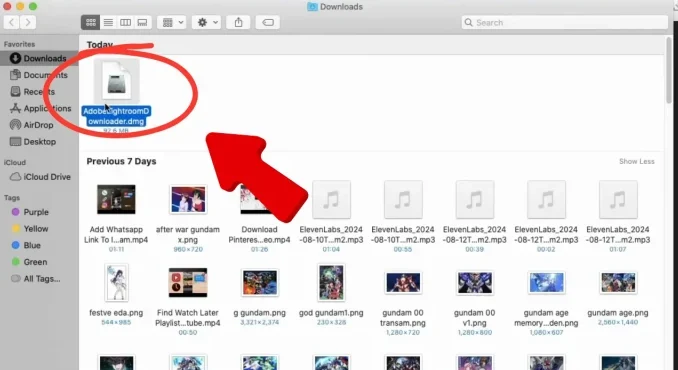Select the Find Watch Later Playlist video thumbnail
This screenshot has height=370, width=678.
[x=188, y=283]
